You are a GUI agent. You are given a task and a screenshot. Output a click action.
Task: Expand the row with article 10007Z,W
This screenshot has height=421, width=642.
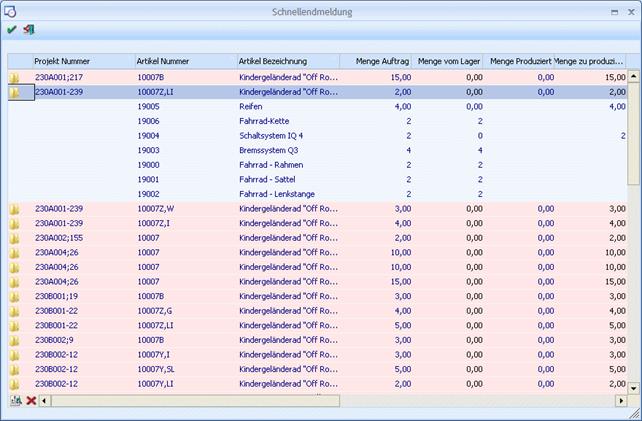[x=15, y=209]
